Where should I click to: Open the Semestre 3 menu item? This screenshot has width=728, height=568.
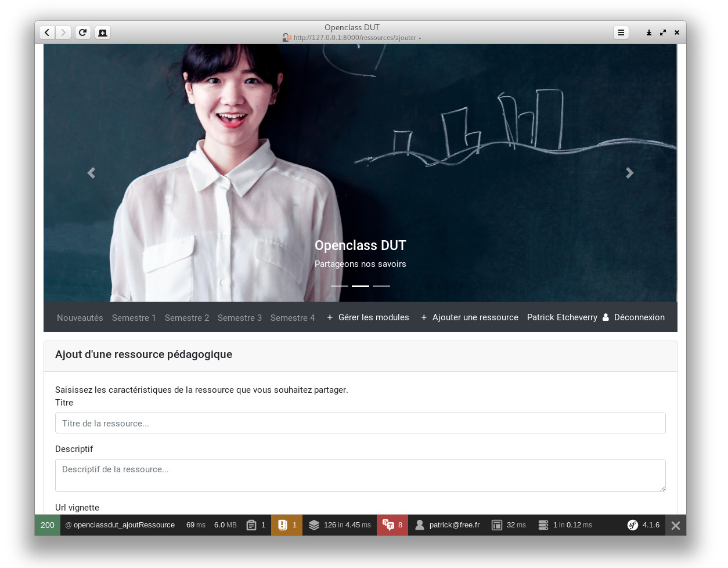click(240, 318)
